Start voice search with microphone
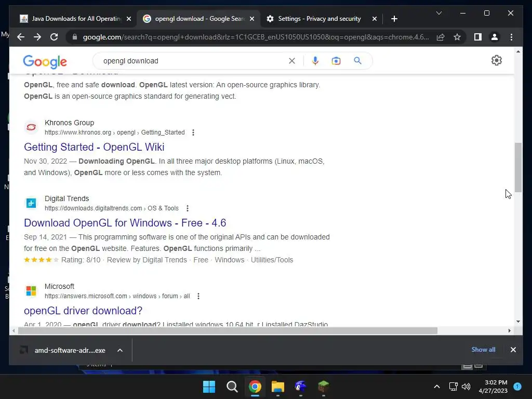 315,61
